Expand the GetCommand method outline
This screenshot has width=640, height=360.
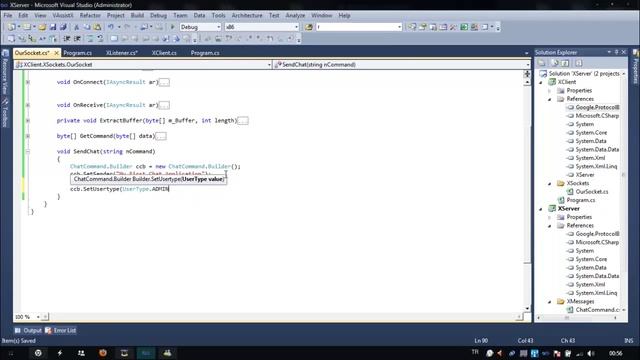(x=28, y=136)
